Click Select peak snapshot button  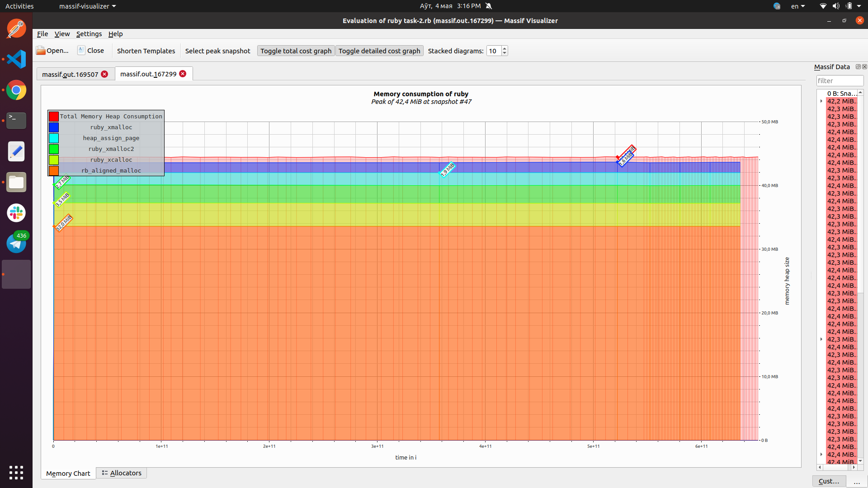pyautogui.click(x=217, y=51)
